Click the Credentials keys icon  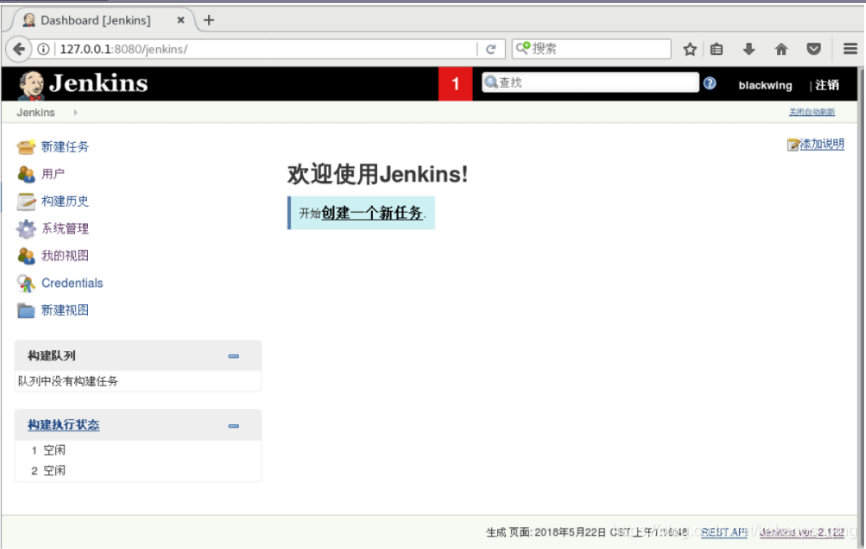(x=26, y=283)
